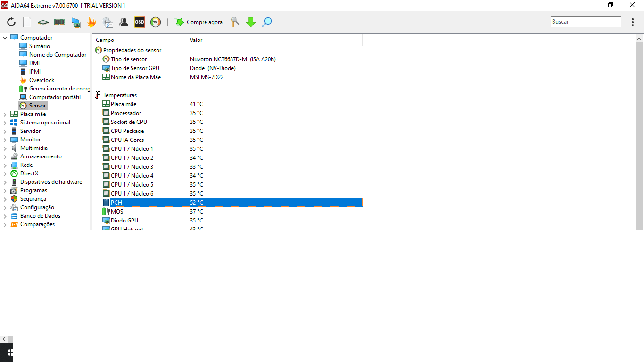Select the Tipo de Sensor GPU row
Screen dimensions: 644x362
[228, 68]
